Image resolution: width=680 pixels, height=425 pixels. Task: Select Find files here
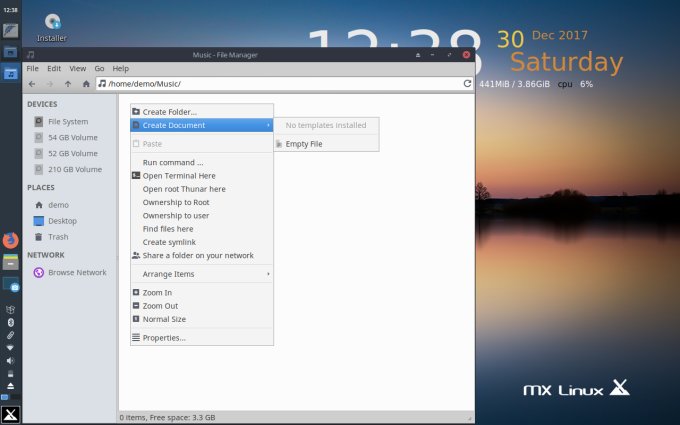point(202,229)
